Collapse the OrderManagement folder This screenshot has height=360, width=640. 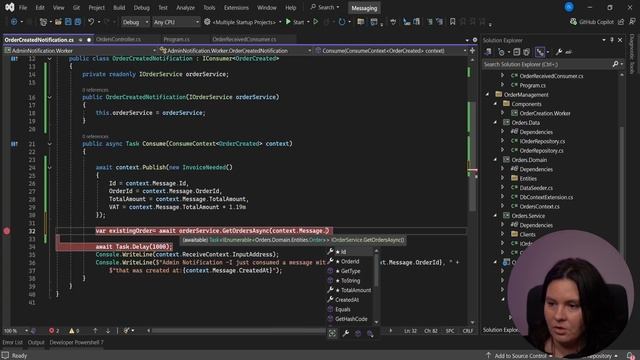click(487, 95)
